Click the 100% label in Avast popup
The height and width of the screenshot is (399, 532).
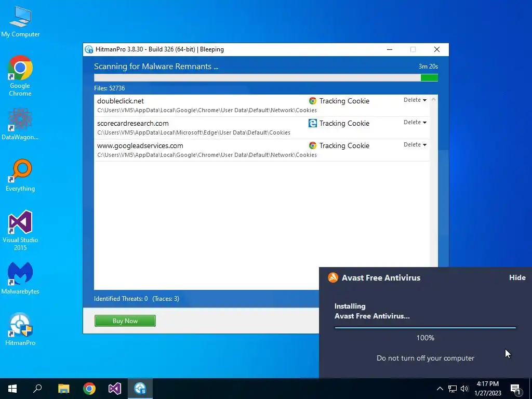[425, 338]
